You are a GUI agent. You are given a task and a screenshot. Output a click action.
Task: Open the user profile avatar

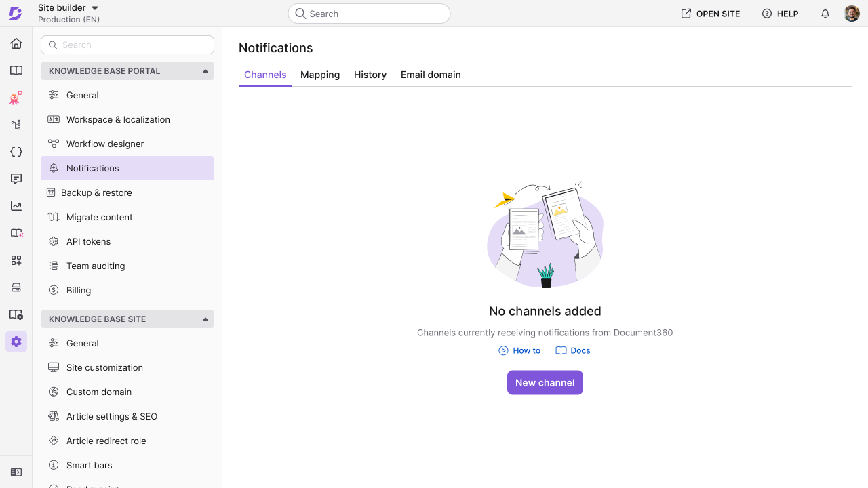pos(852,14)
